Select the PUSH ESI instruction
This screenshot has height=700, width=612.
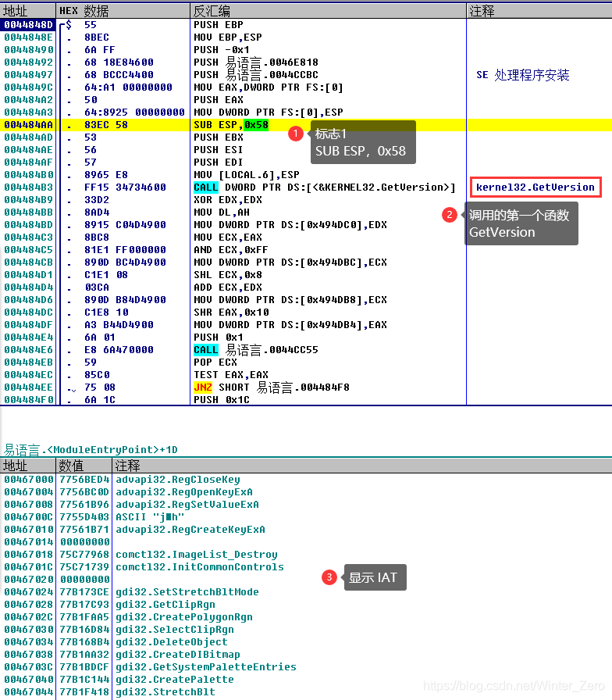(219, 150)
